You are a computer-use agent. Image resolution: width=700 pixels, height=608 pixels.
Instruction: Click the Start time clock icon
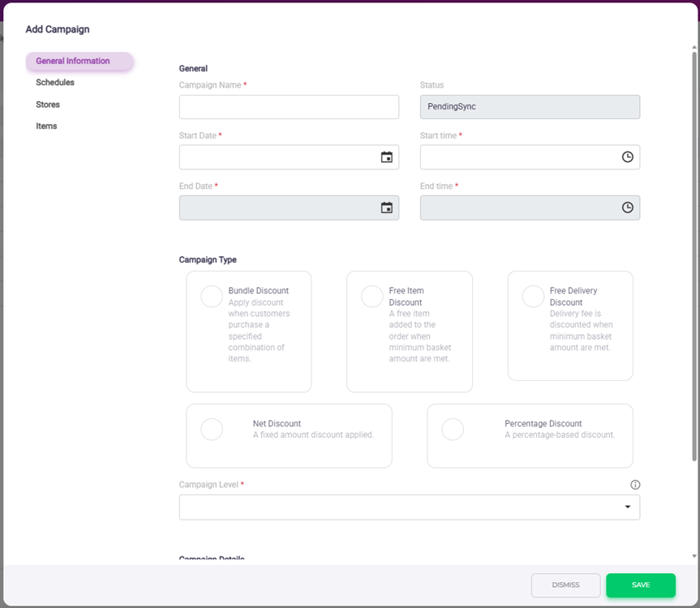[627, 157]
